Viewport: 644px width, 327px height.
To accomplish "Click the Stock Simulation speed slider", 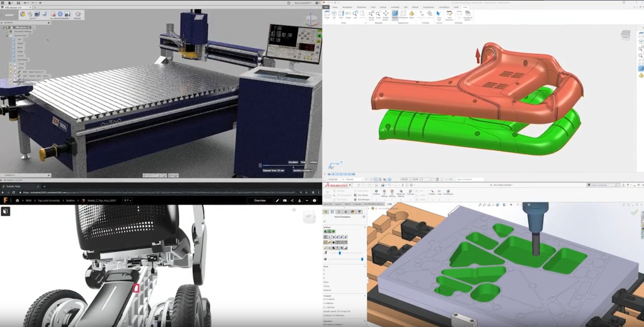I will (x=340, y=253).
